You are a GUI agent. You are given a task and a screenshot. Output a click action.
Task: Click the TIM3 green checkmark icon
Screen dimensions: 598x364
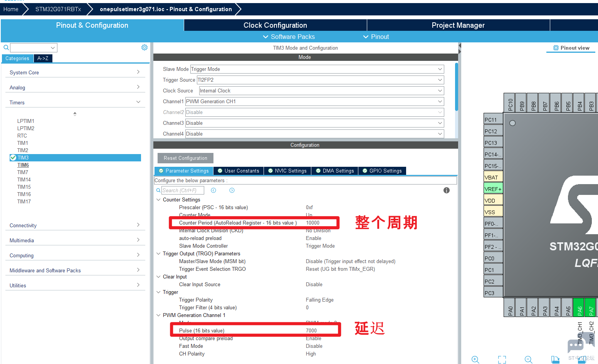(x=13, y=158)
